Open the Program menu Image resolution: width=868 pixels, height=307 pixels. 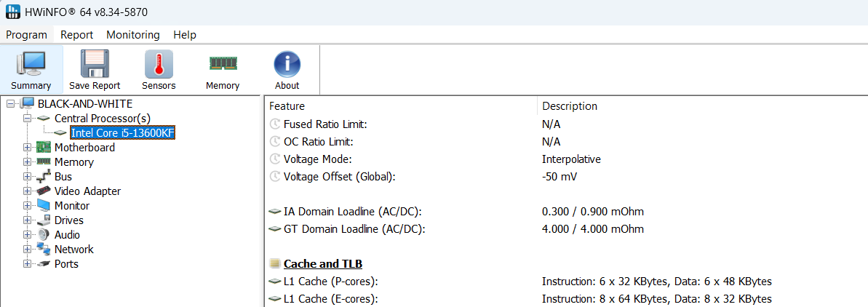[26, 35]
